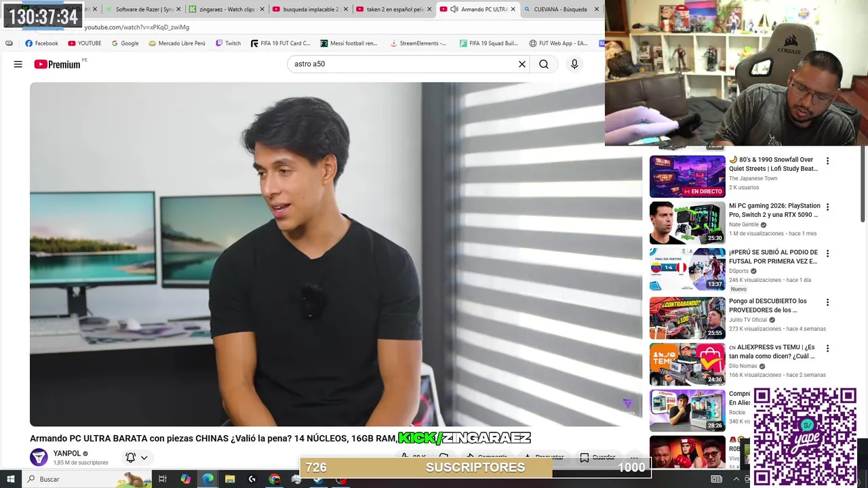Open ALIEXPRESS vs TEMU video thumbnail
The image size is (868, 488).
click(x=687, y=364)
